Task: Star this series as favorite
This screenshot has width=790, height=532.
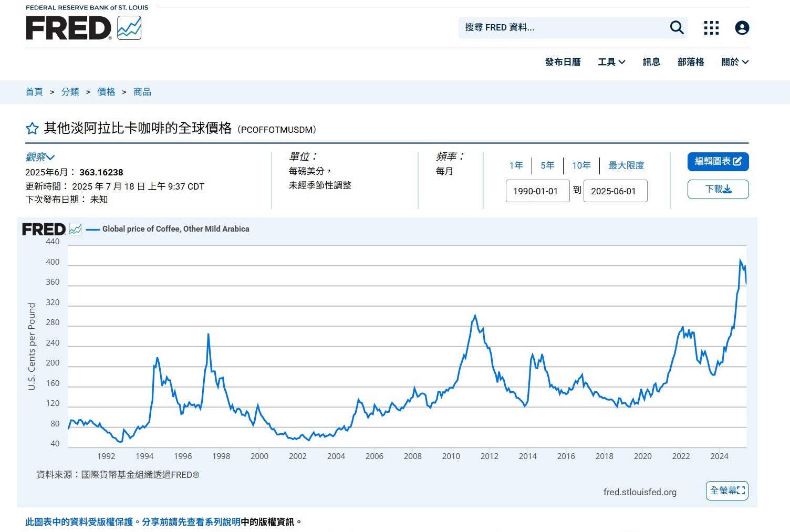Action: point(32,129)
